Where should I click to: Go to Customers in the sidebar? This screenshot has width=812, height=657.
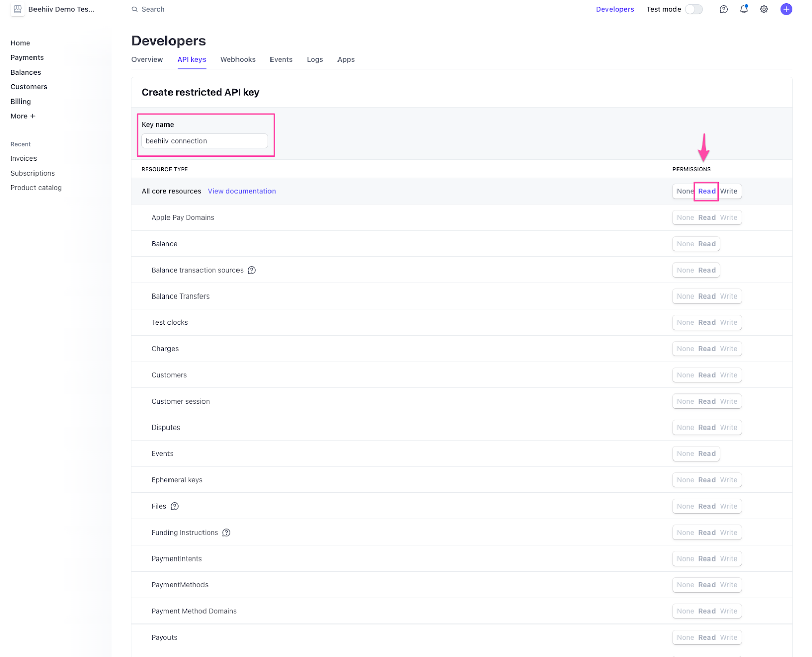[x=28, y=87]
